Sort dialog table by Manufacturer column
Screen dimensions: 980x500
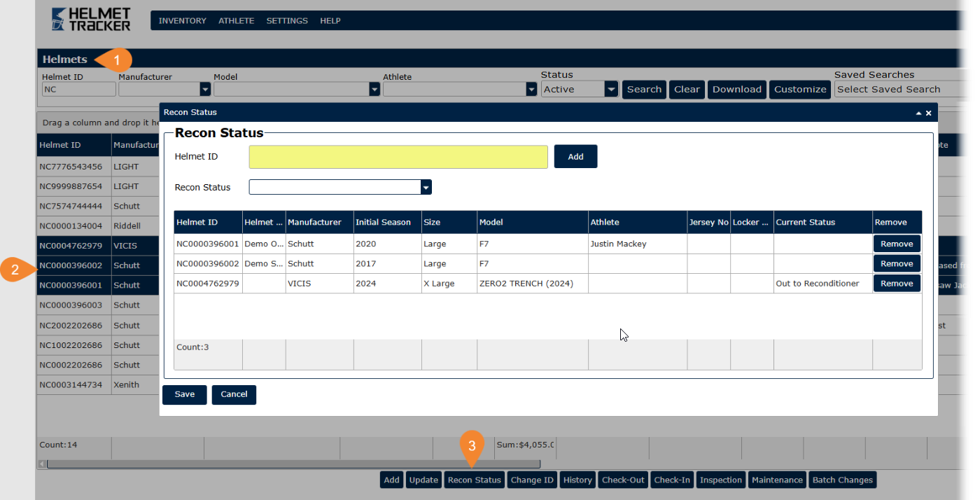pos(319,222)
